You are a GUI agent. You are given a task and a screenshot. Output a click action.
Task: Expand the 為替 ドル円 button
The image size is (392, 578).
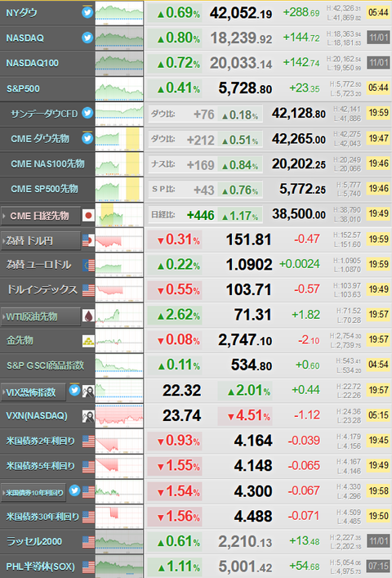tap(41, 241)
